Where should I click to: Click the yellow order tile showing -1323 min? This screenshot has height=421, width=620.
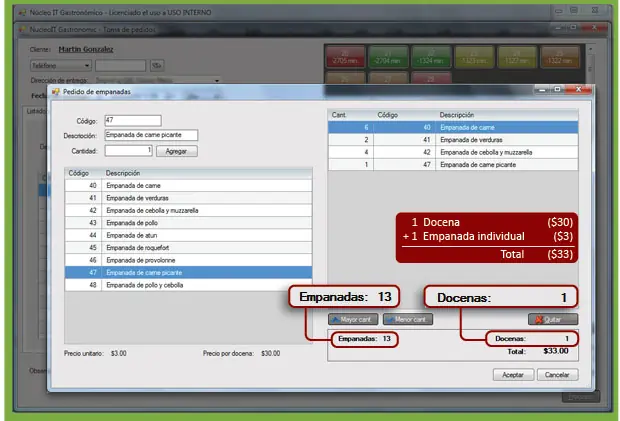pos(474,57)
